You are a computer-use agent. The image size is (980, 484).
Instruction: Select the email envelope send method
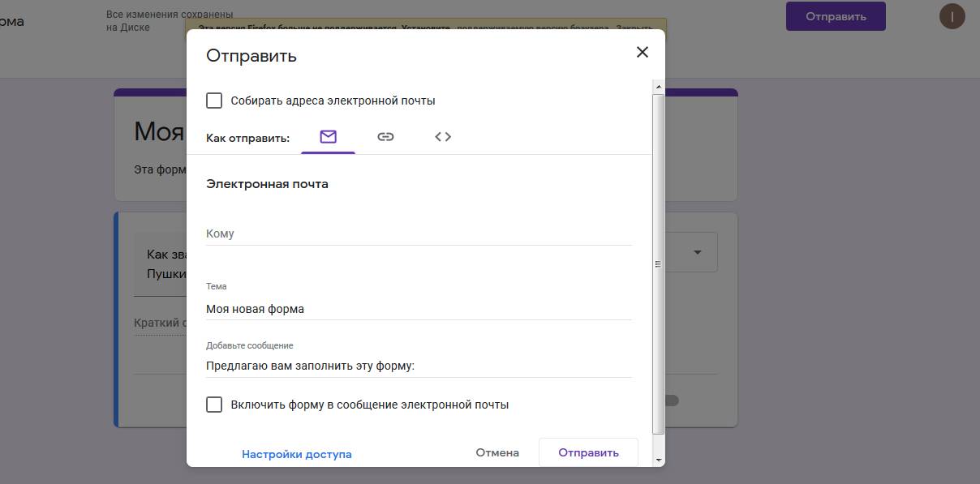click(x=328, y=137)
